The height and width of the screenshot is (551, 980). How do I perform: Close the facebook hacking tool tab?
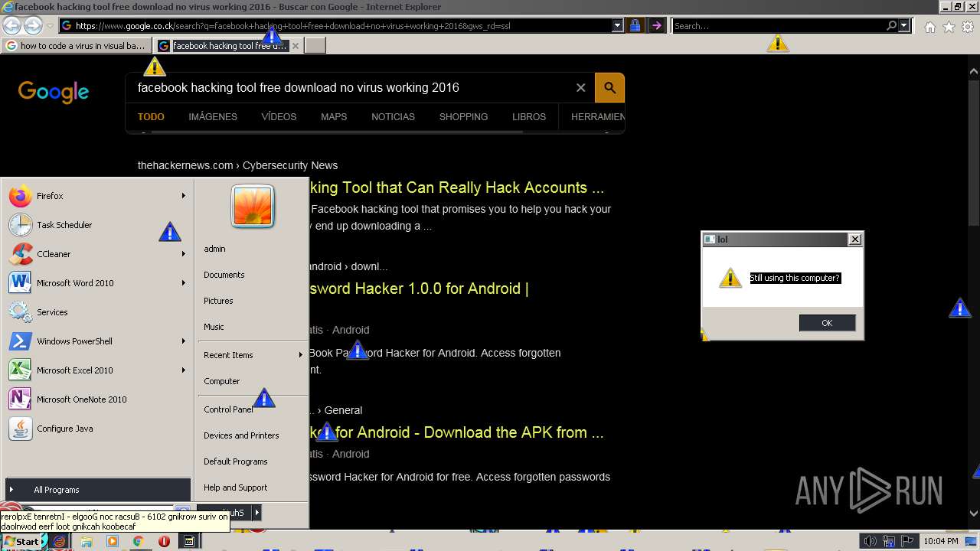296,46
